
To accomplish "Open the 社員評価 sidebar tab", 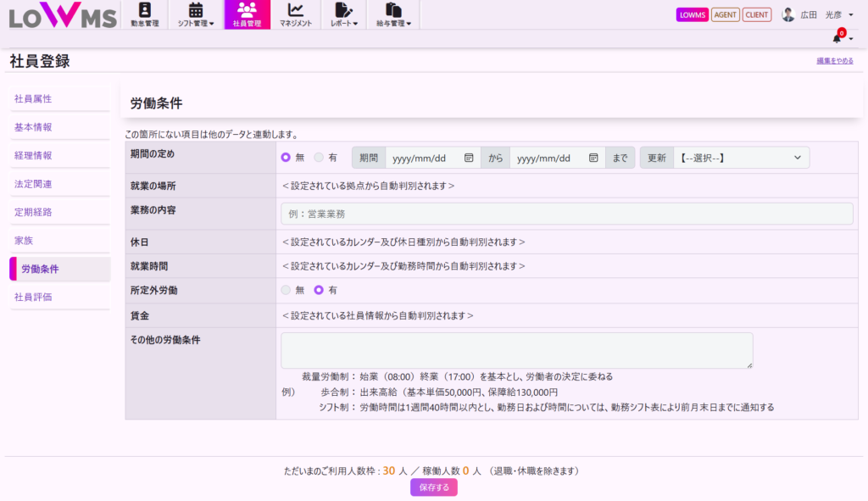I will point(60,298).
